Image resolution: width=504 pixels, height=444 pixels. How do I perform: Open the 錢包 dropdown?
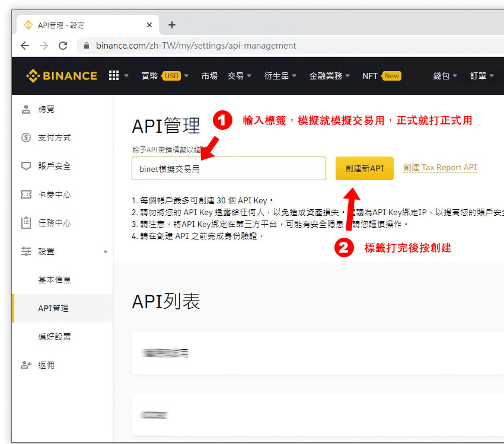(x=445, y=76)
